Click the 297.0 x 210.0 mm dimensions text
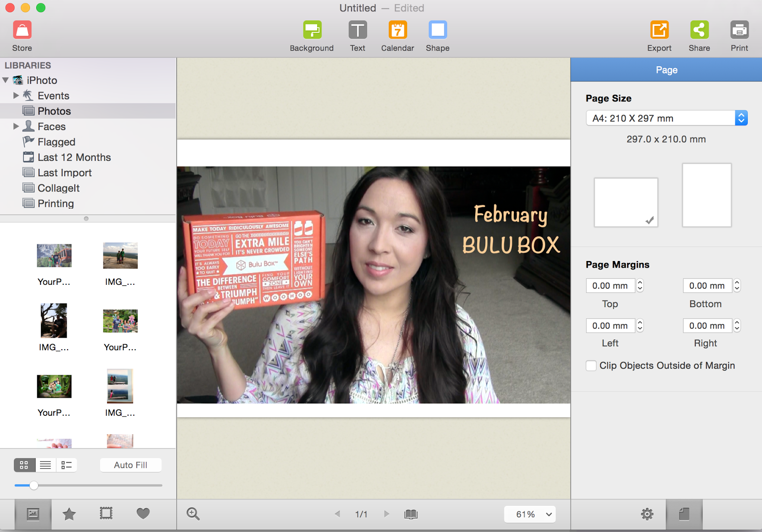Image resolution: width=762 pixels, height=532 pixels. pos(666,140)
